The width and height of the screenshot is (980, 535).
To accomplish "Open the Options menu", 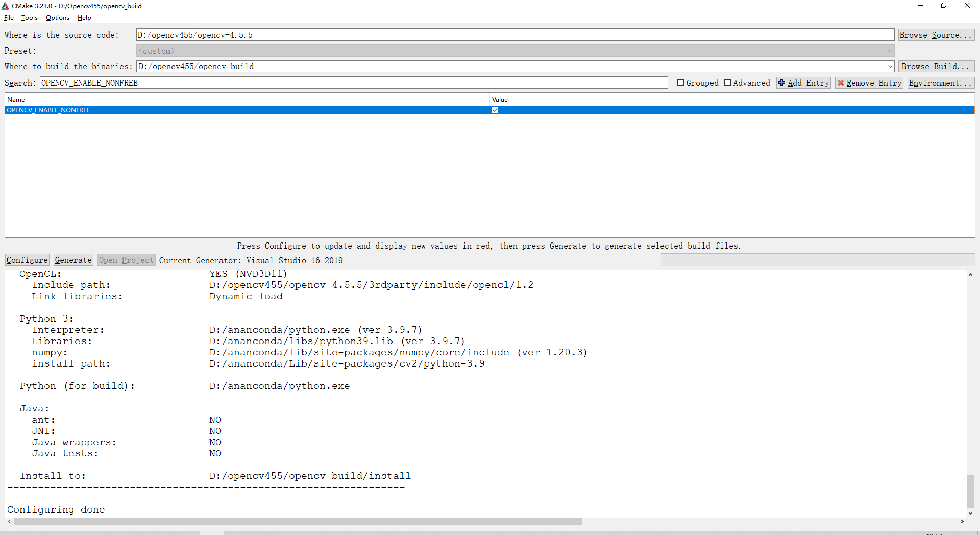I will coord(57,18).
